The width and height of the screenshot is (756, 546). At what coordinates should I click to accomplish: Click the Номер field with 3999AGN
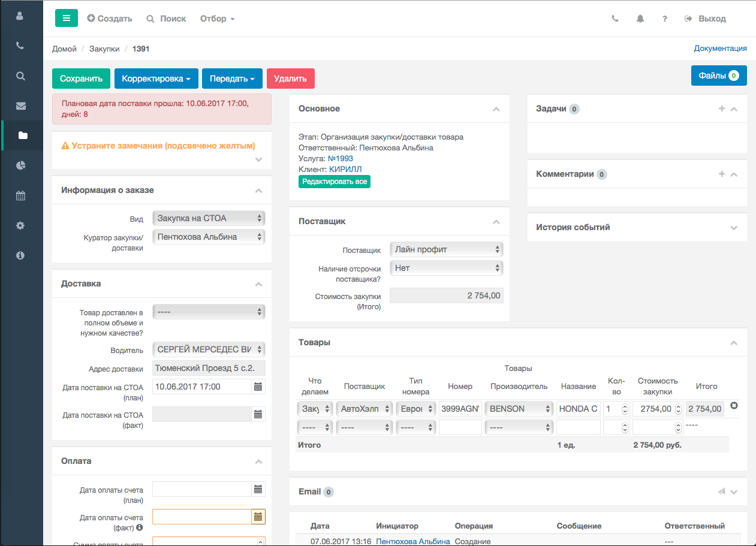coord(460,409)
